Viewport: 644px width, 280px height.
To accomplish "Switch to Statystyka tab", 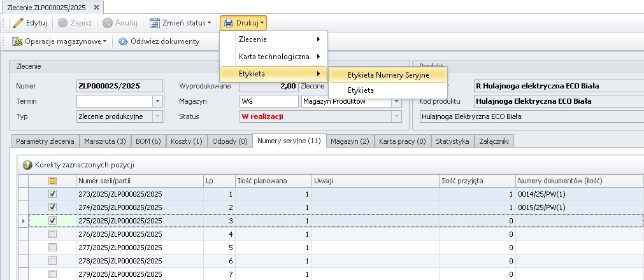I will (x=453, y=141).
